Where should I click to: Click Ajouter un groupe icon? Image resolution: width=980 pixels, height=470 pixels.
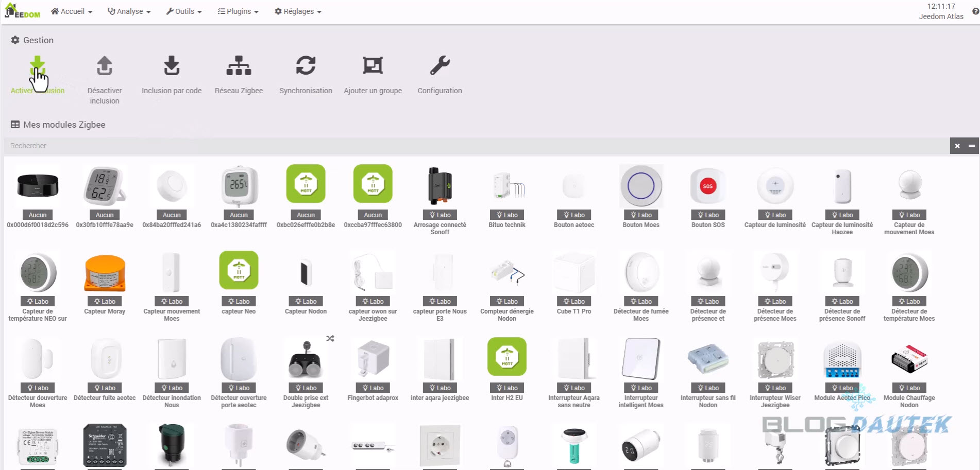[373, 67]
